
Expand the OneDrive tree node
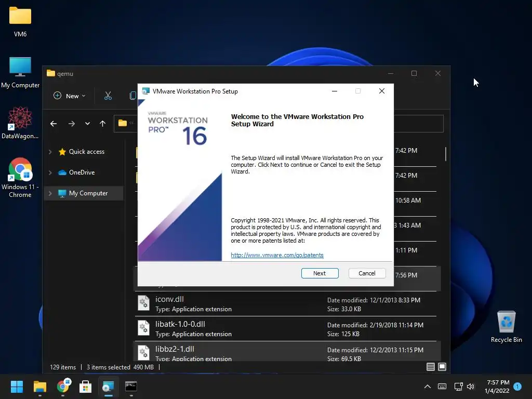50,172
